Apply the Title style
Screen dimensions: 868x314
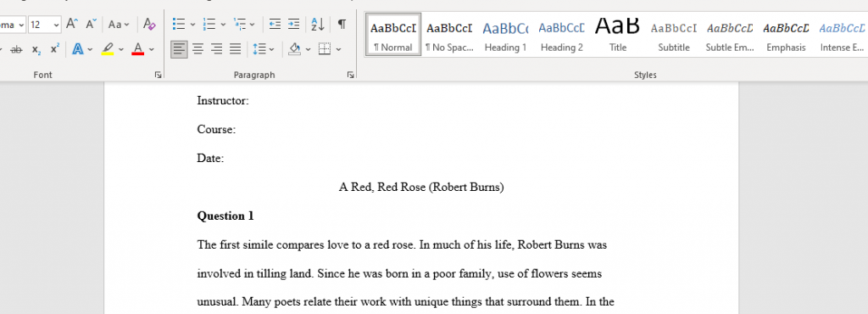pyautogui.click(x=618, y=34)
